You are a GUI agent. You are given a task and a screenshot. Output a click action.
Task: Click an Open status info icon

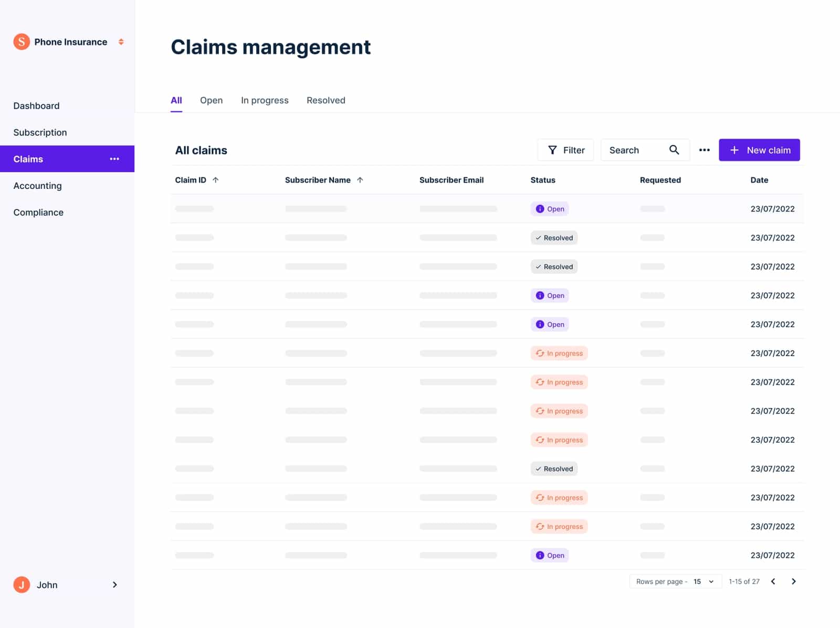tap(540, 208)
